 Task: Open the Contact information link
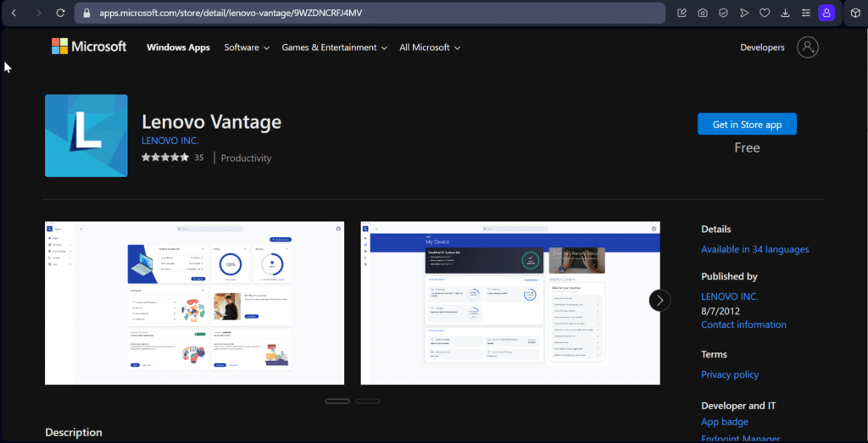click(x=743, y=324)
